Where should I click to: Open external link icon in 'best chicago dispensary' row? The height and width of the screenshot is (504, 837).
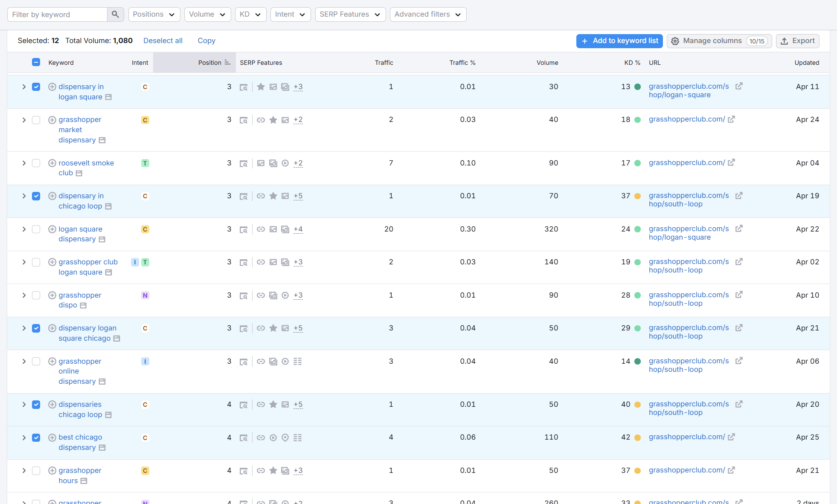click(731, 437)
